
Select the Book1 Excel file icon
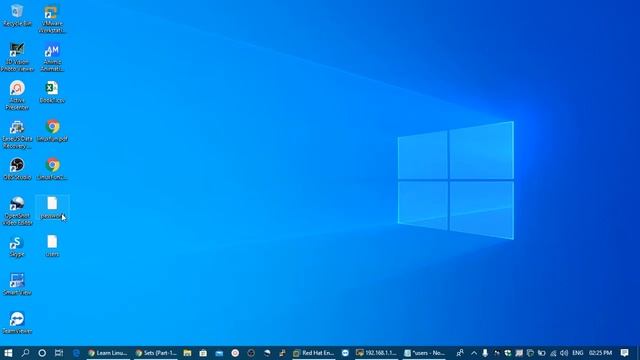tap(52, 92)
